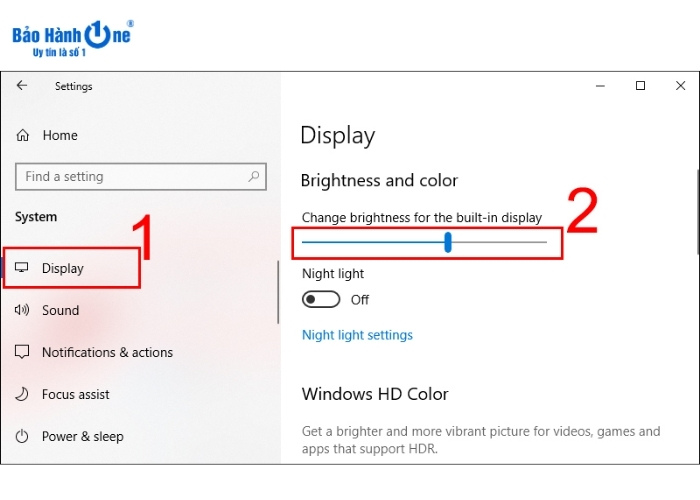Click the Home icon in sidebar
The image size is (700, 500).
pyautogui.click(x=23, y=135)
